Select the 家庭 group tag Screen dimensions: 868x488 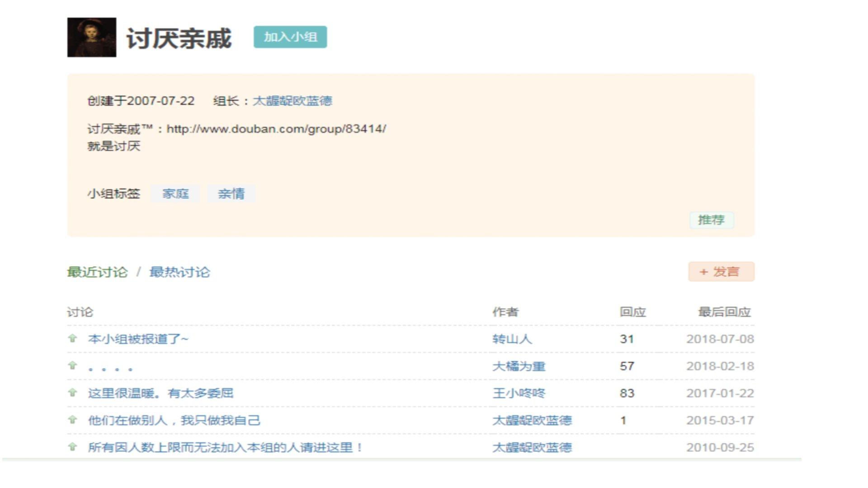tap(175, 194)
